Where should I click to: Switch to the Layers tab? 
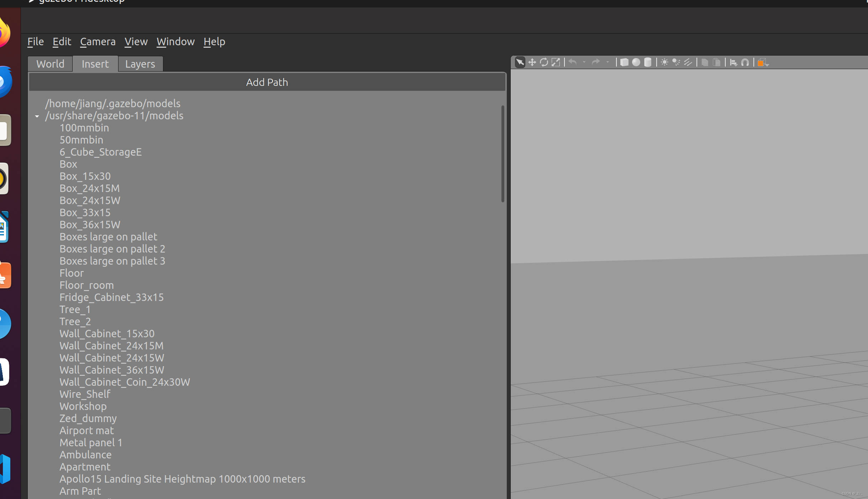140,63
